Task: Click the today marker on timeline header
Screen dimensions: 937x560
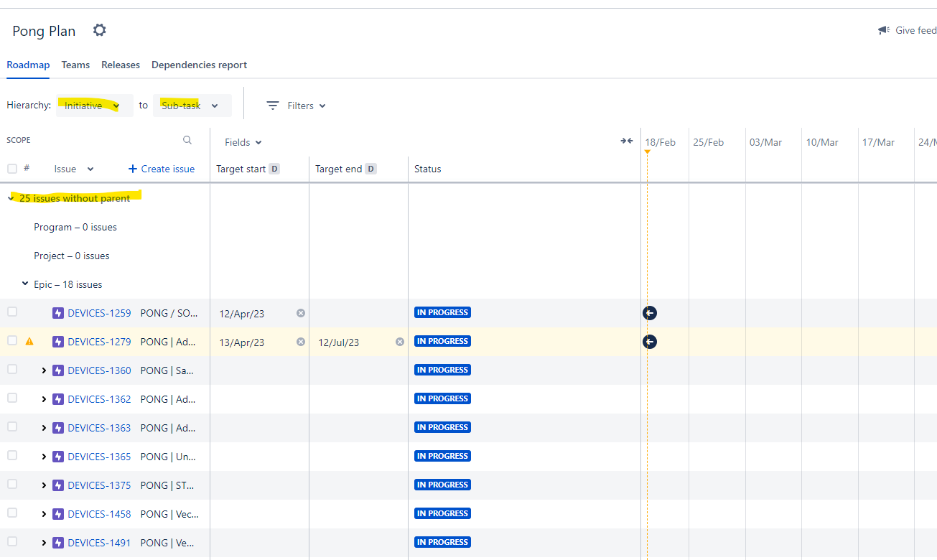Action: point(647,151)
